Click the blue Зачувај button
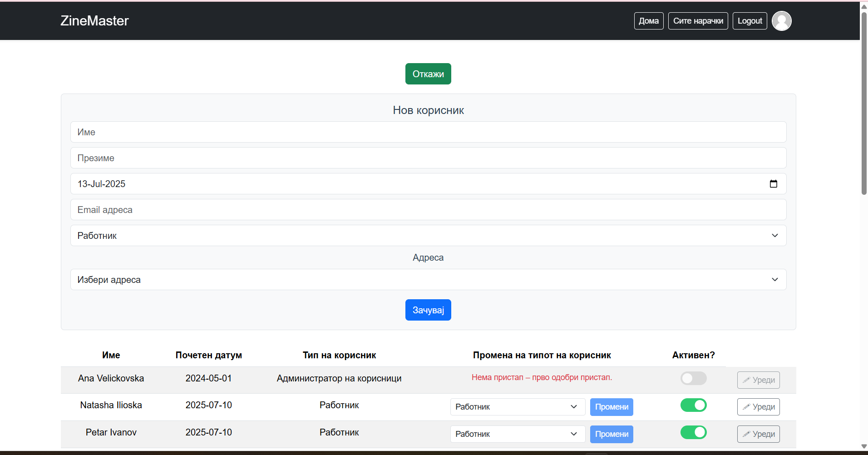 [x=428, y=310]
